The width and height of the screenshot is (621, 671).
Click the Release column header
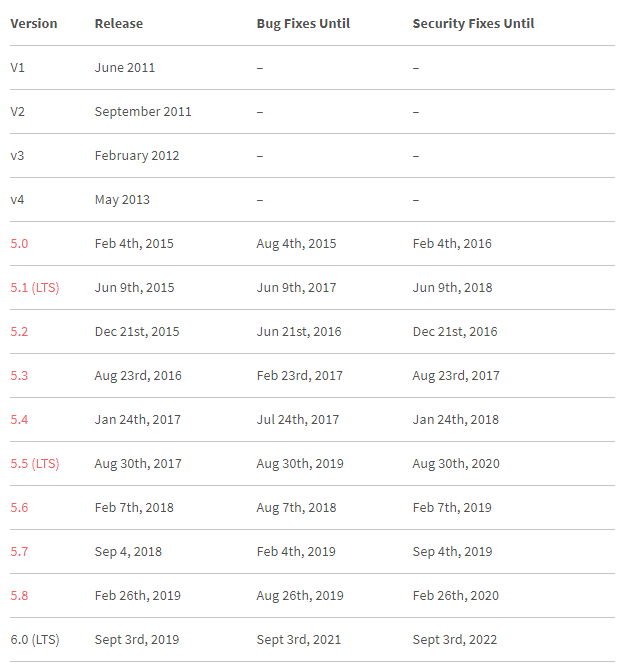tap(119, 24)
